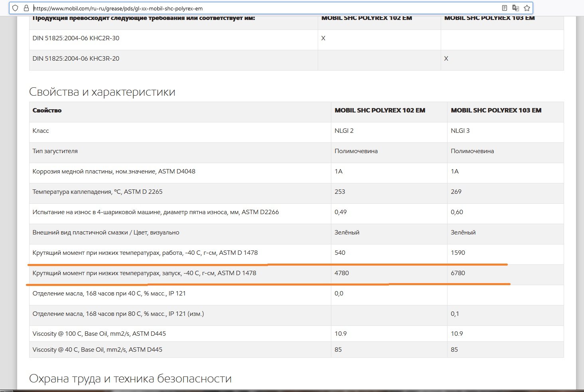584x392 pixels.
Task: Click the dropping point value '269'
Action: (x=456, y=192)
